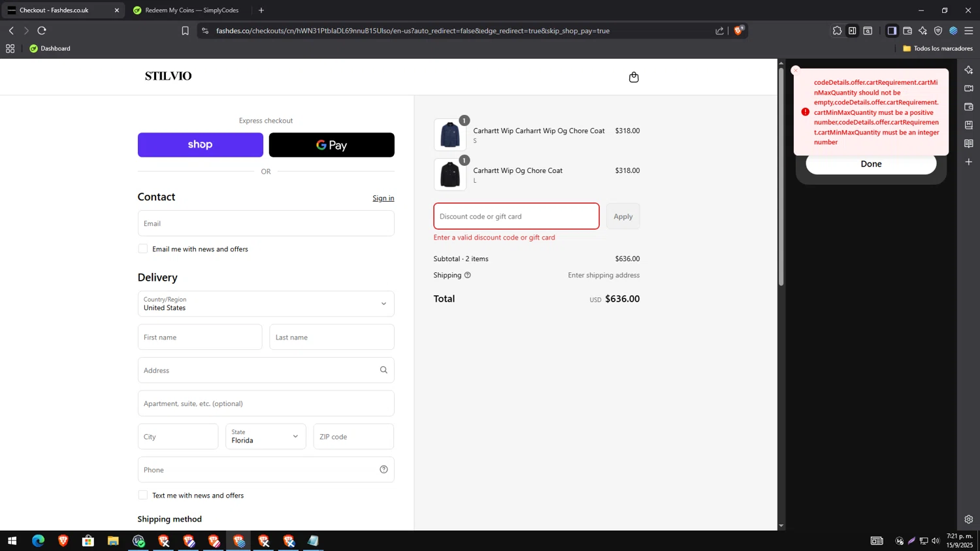
Task: Open Brave Talk camera sidebar icon
Action: pos(969,88)
